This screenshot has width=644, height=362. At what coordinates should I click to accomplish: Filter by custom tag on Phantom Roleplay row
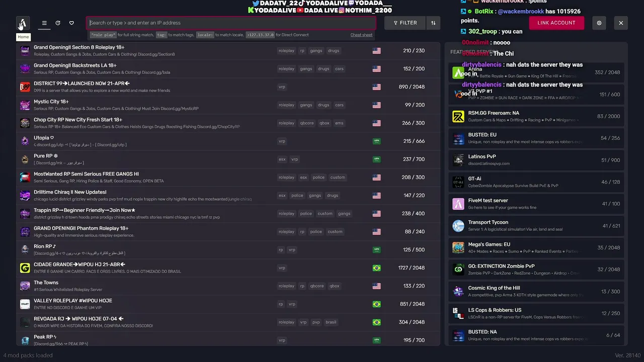pyautogui.click(x=335, y=232)
